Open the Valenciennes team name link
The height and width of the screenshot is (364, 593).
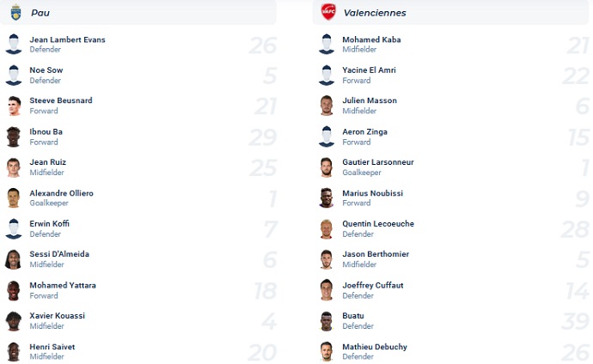point(375,13)
